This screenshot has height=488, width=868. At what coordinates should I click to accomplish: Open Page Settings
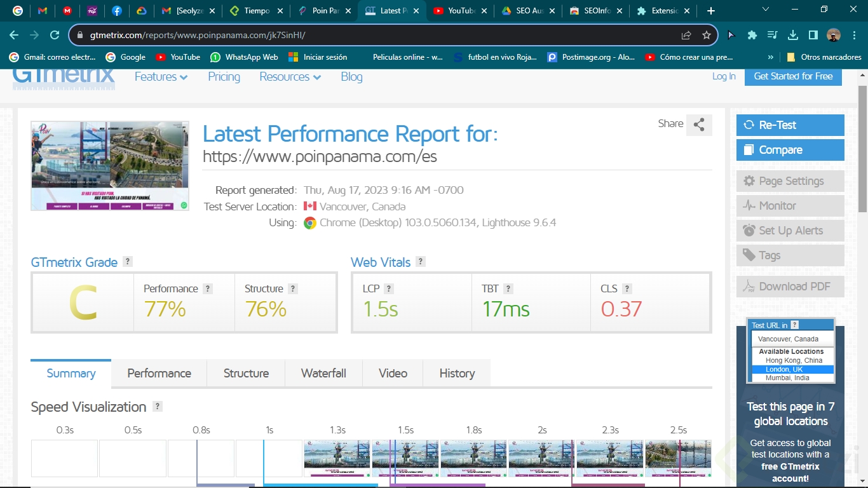(790, 181)
